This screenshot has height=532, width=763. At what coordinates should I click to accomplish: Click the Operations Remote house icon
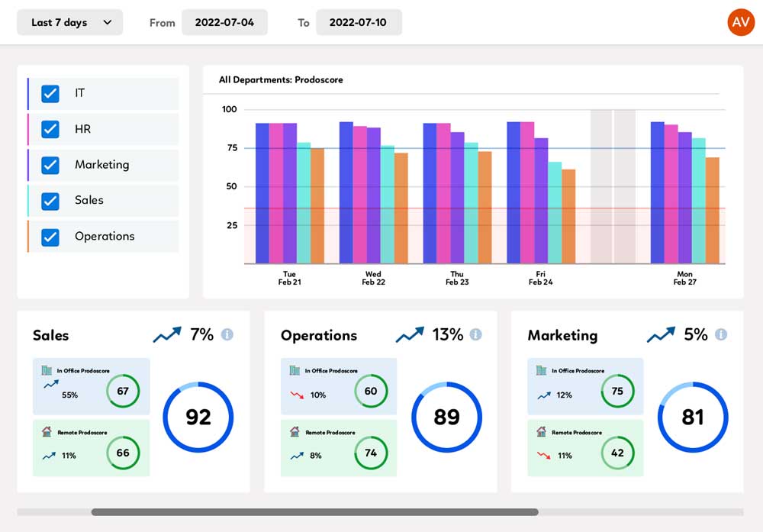tap(295, 431)
